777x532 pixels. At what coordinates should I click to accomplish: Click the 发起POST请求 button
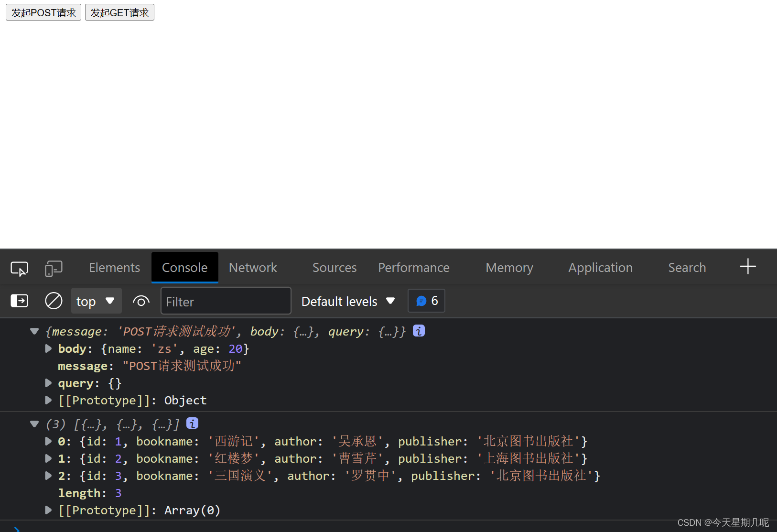point(43,12)
